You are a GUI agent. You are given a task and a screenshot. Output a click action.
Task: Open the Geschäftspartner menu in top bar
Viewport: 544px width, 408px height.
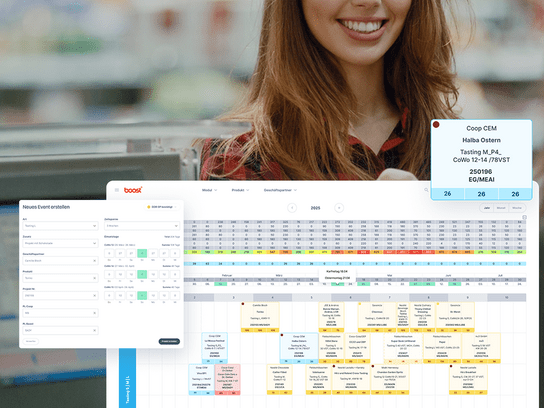click(x=280, y=190)
